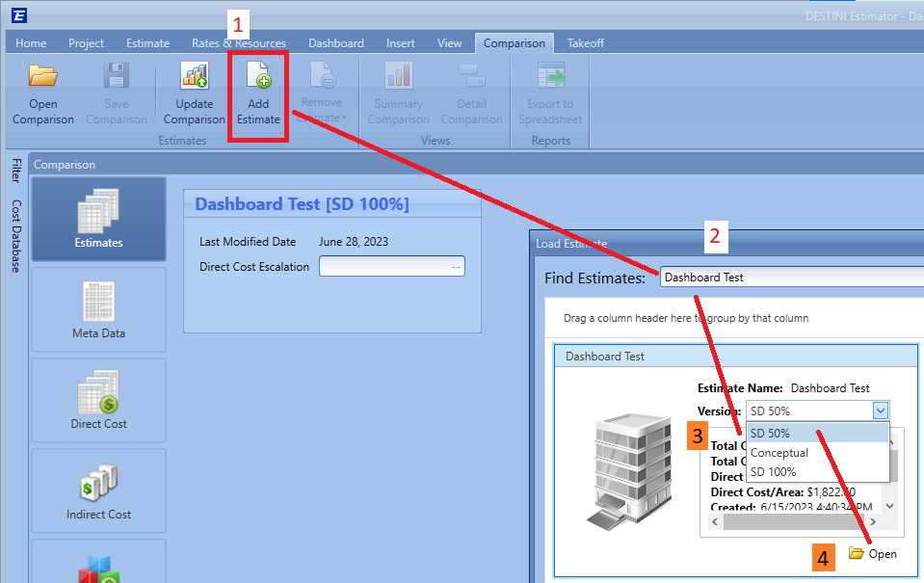Click the Open Comparison folder icon

42,77
